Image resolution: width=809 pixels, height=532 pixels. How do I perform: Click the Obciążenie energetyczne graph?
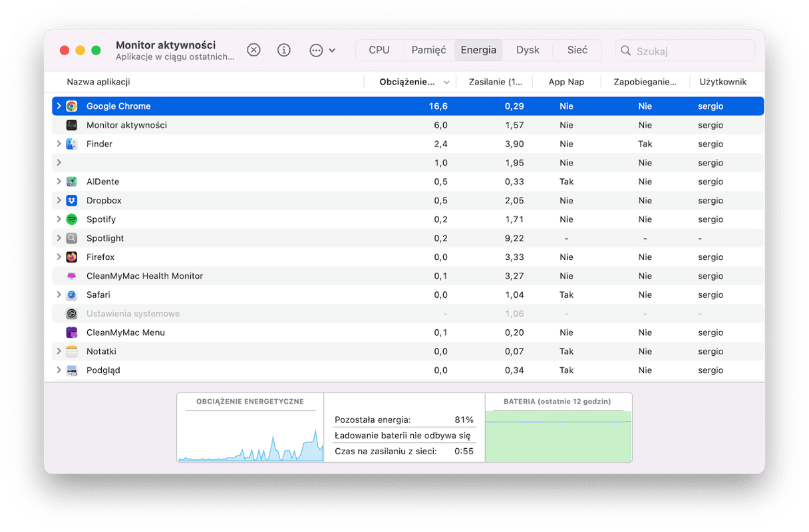pyautogui.click(x=250, y=427)
